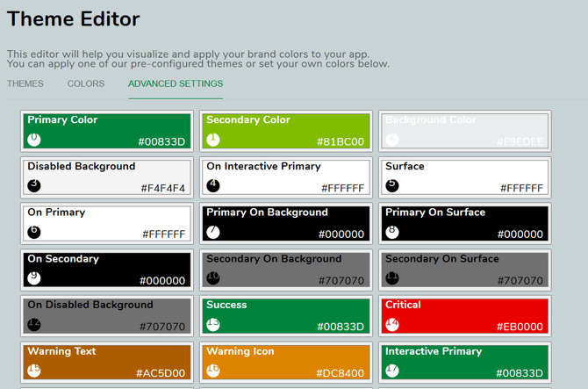Switch to the Themes tab

tap(25, 84)
